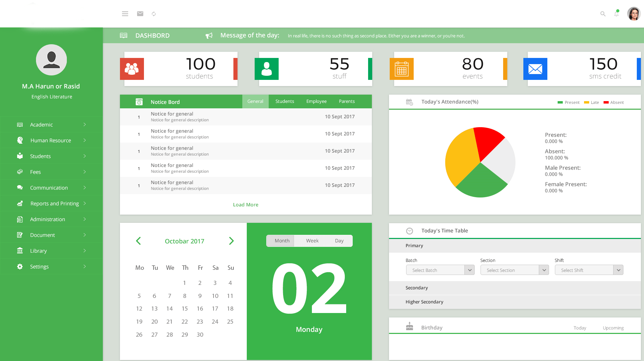Open the notifications bell icon

[617, 13]
